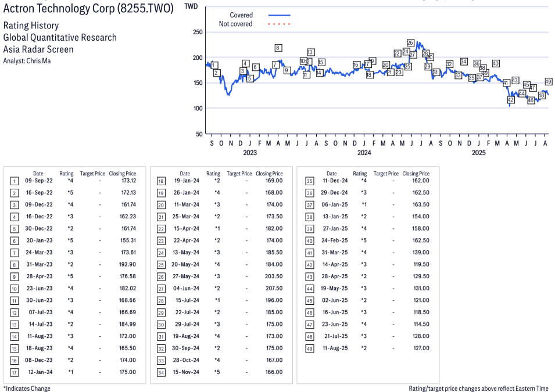Select the closing price 207.50

point(274,289)
